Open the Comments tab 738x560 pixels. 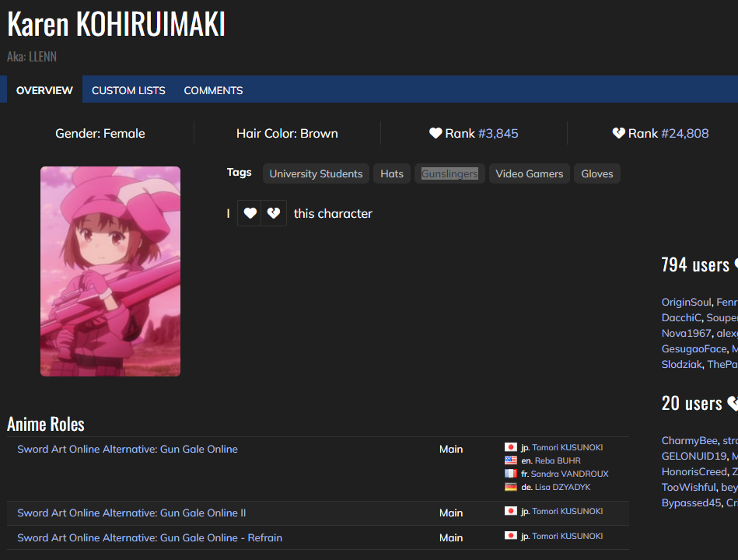[213, 90]
